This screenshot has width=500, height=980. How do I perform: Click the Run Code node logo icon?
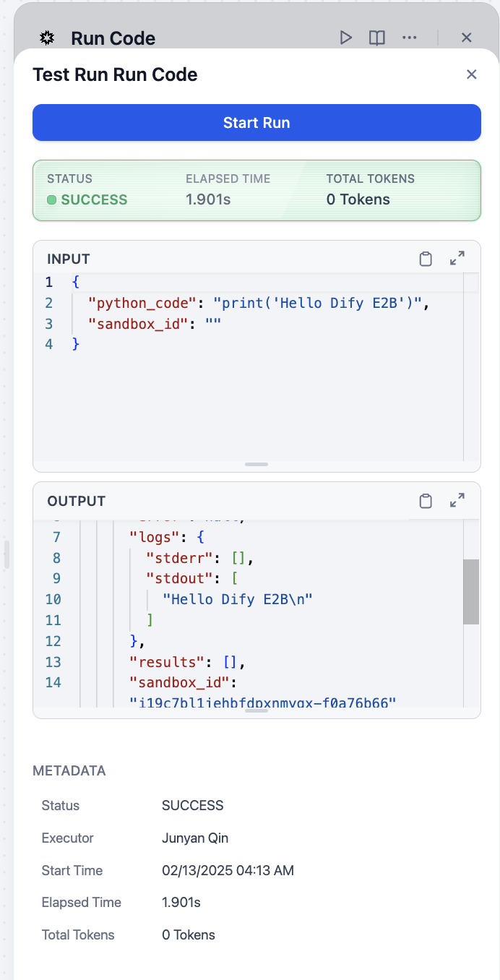pyautogui.click(x=48, y=38)
